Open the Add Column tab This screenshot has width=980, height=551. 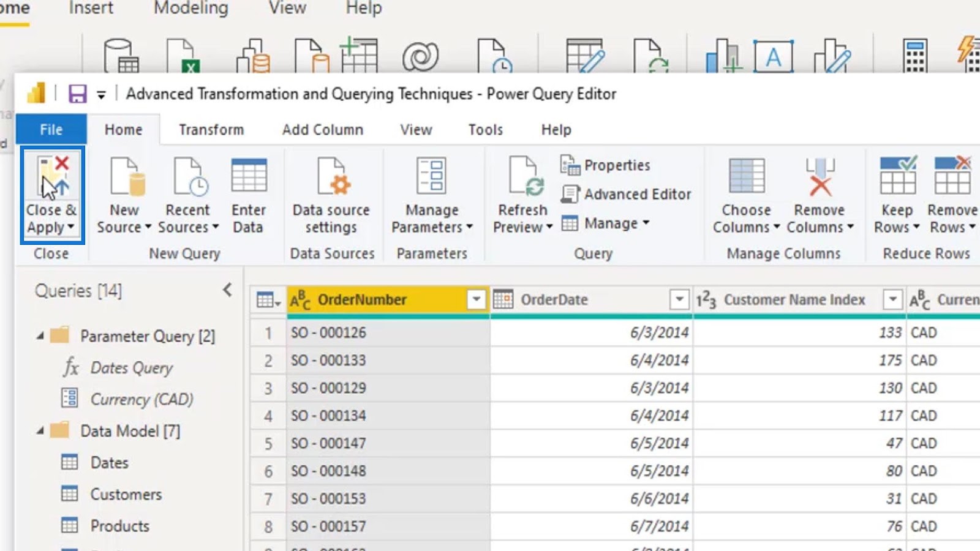(x=323, y=130)
